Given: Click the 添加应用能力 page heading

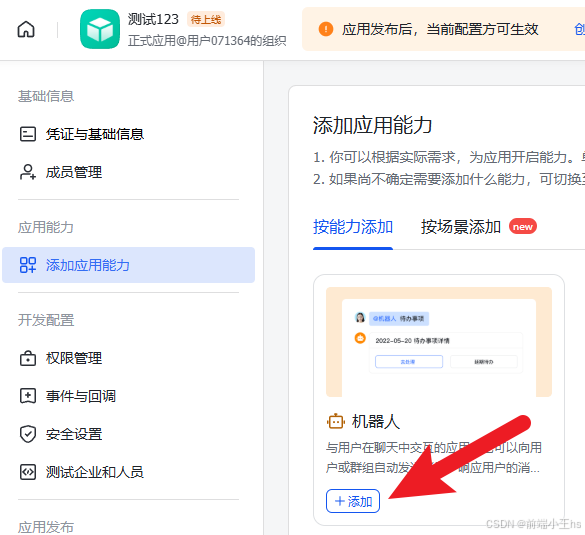Looking at the screenshot, I should (x=372, y=125).
